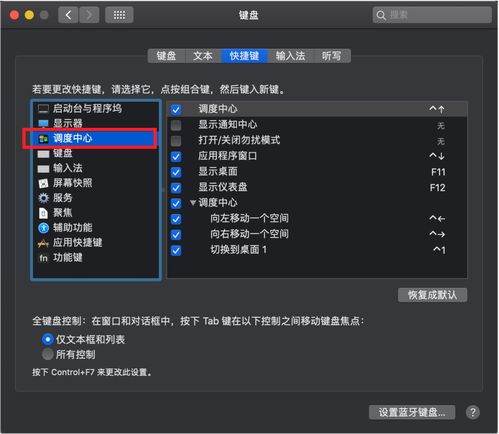Click the show-all grid icon in toolbar
499x434 pixels.
coord(119,15)
